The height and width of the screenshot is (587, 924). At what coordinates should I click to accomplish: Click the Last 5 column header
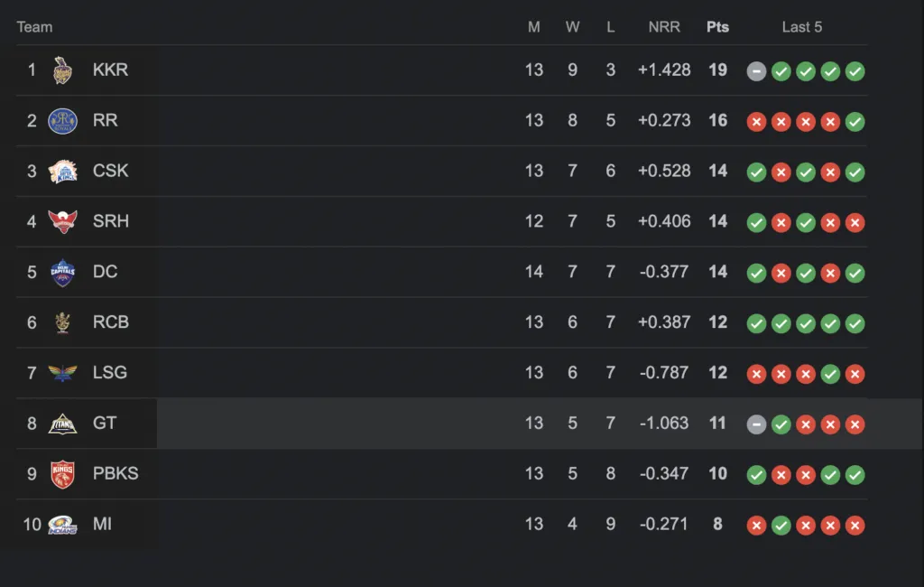(x=802, y=27)
